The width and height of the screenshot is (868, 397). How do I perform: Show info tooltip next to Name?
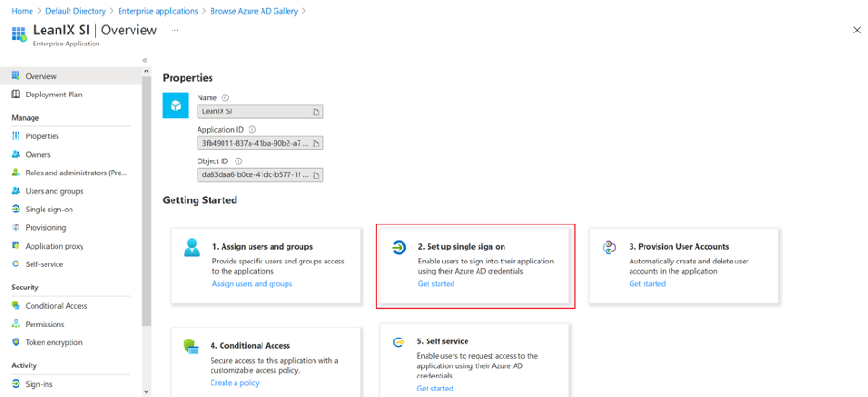(225, 97)
